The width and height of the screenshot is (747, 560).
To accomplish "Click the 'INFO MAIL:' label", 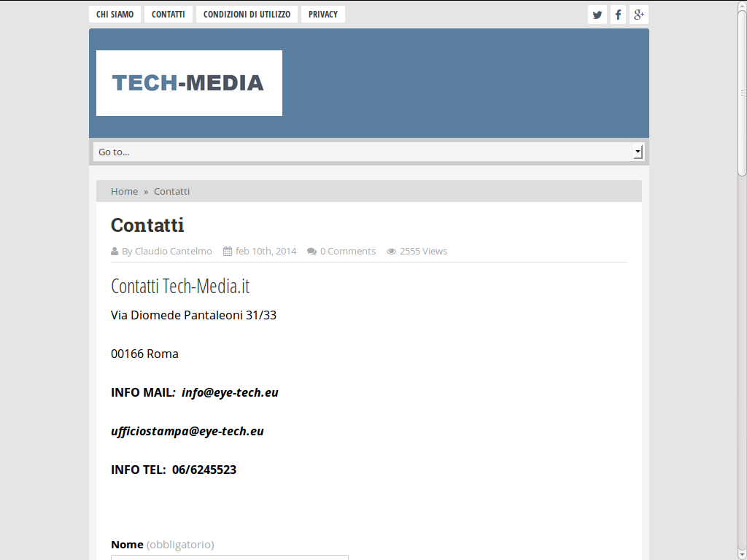I will [144, 392].
